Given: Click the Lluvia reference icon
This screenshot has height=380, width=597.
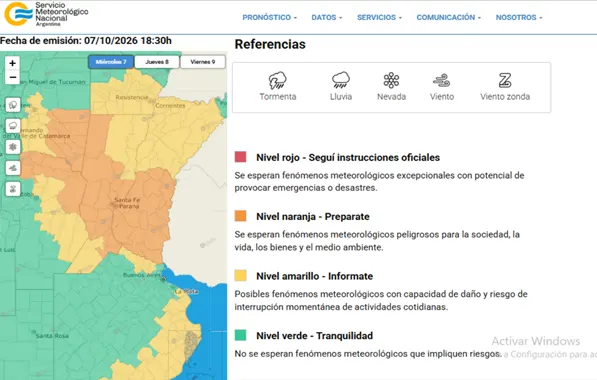Looking at the screenshot, I should [340, 80].
